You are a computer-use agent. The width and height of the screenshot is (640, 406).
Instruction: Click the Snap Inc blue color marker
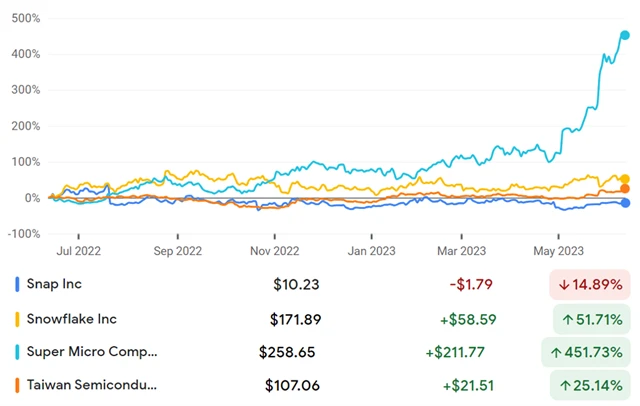click(x=18, y=284)
